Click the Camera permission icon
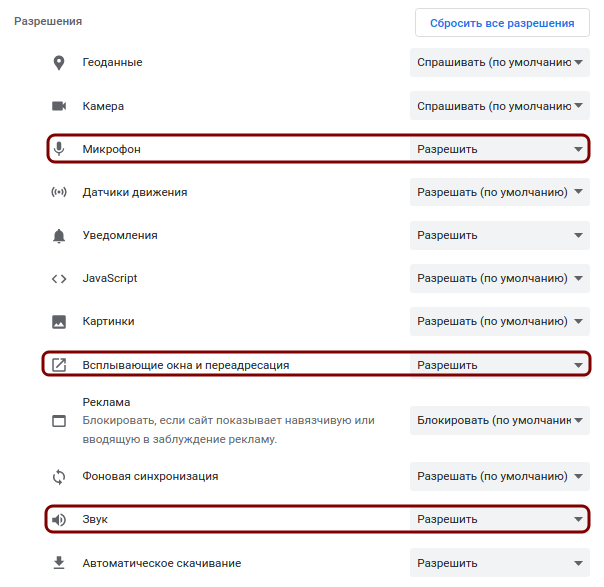The image size is (604, 587). (x=59, y=106)
